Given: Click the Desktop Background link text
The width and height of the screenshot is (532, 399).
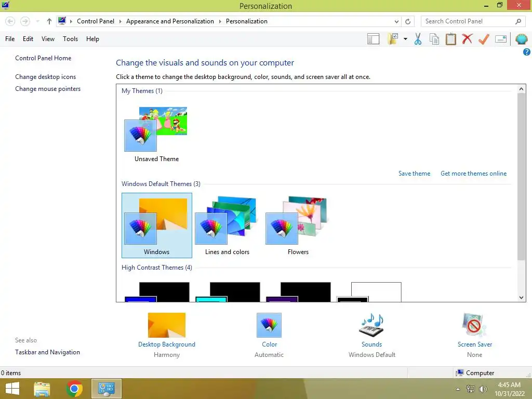Looking at the screenshot, I should click(x=167, y=344).
